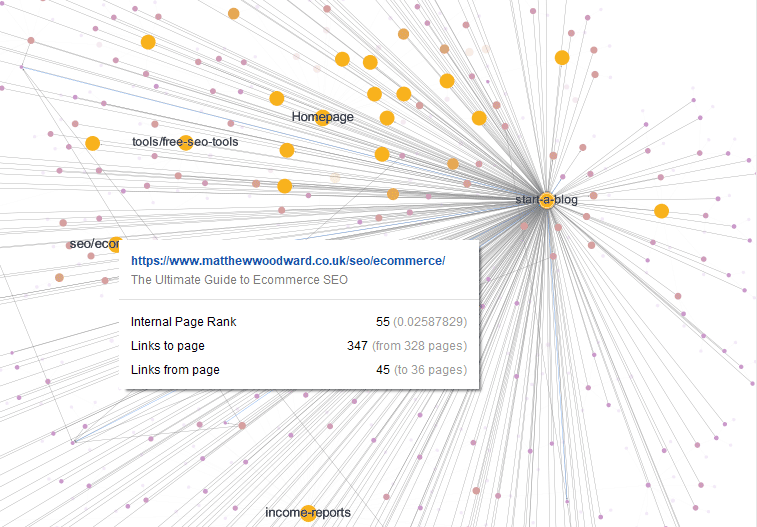Click the 347 links-to-page value
This screenshot has height=527, width=757.
tap(357, 346)
